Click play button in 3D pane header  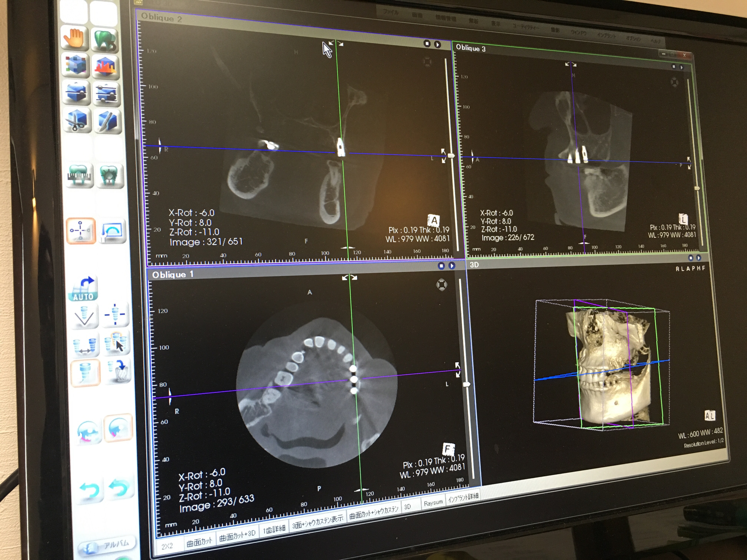[698, 258]
